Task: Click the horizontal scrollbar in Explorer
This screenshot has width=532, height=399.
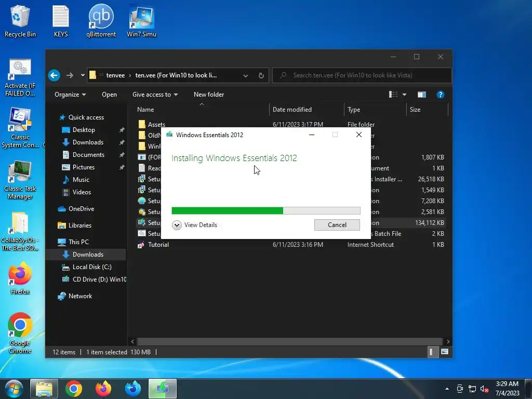Action: [x=290, y=341]
